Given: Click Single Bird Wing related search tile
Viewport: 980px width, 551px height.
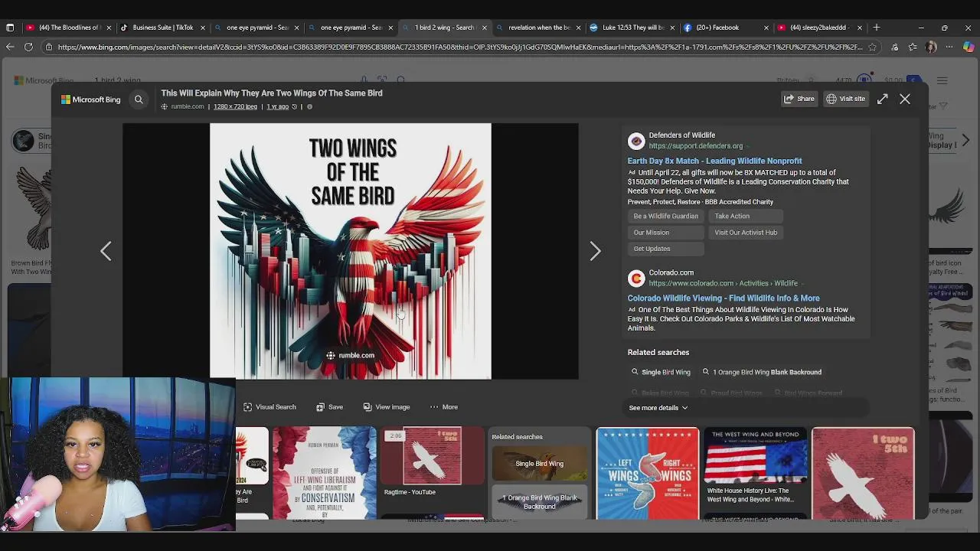Looking at the screenshot, I should pos(539,463).
